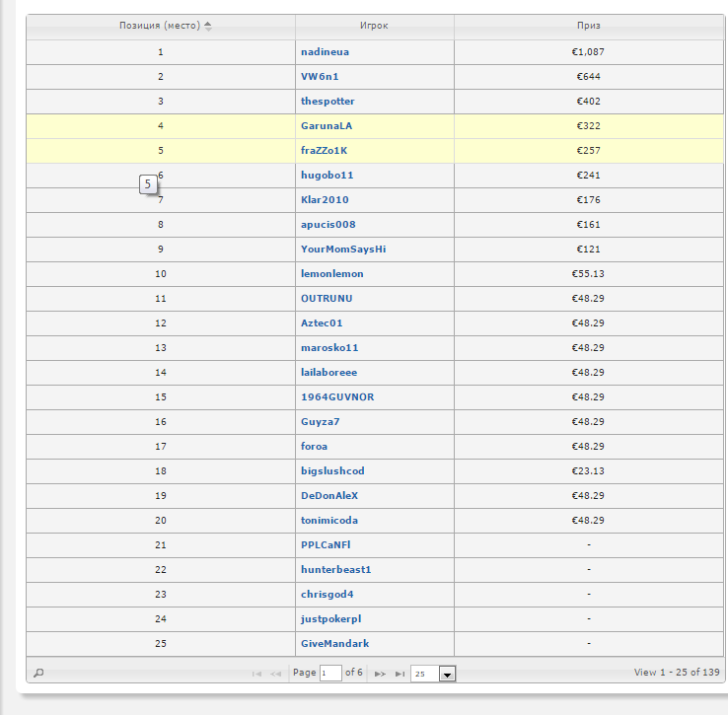
Task: Open player nadineua's profile link
Action: coord(325,52)
